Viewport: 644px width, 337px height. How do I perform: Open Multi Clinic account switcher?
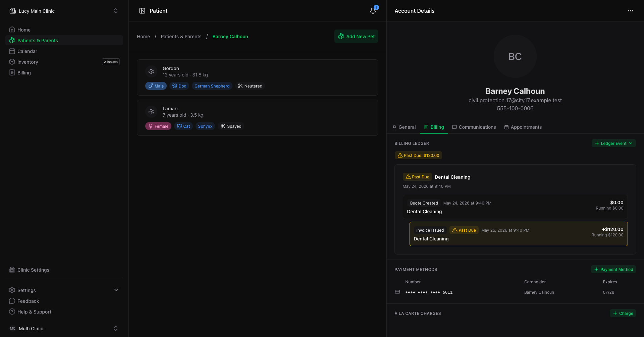click(x=64, y=329)
